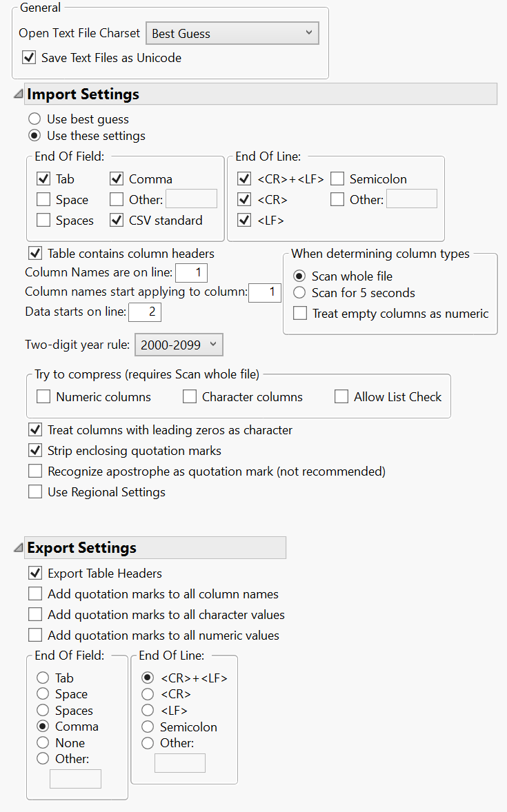Select Use best guess import option
The image size is (507, 812).
click(34, 119)
